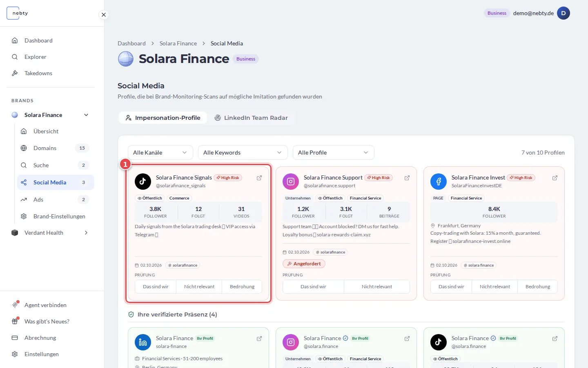Click the Facebook avatar of Solara Finance Invest
The width and height of the screenshot is (588, 368).
coord(439,182)
